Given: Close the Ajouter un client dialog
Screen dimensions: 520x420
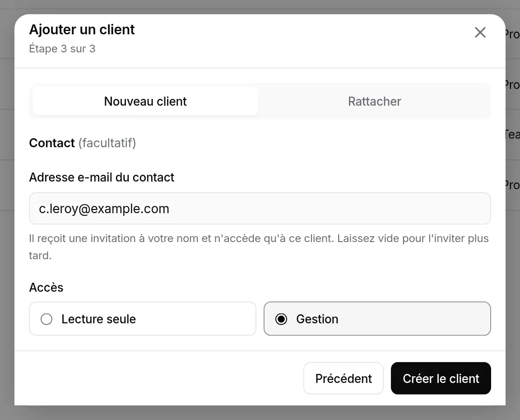Looking at the screenshot, I should click(480, 33).
